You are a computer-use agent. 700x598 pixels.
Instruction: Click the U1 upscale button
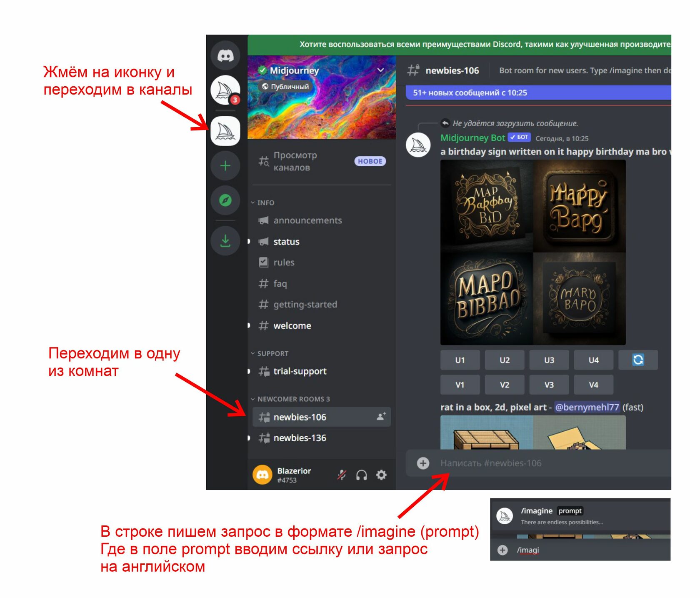coord(460,360)
